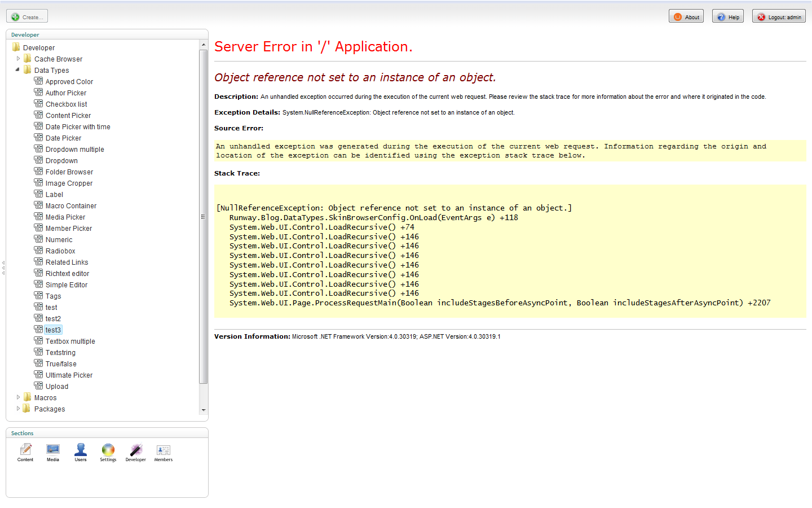
Task: Click the icon beside Macro Container
Action: tap(38, 205)
